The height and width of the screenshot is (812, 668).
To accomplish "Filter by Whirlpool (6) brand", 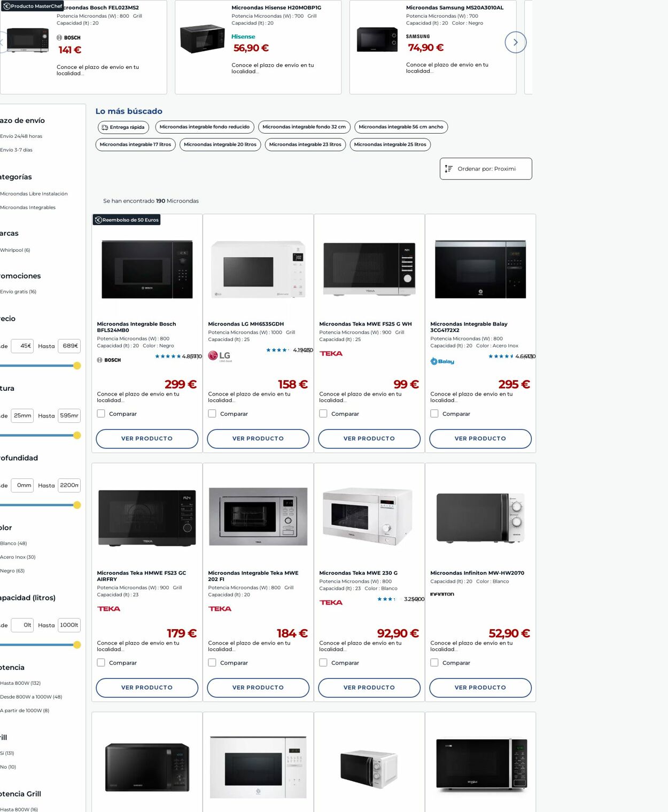I will coord(15,250).
